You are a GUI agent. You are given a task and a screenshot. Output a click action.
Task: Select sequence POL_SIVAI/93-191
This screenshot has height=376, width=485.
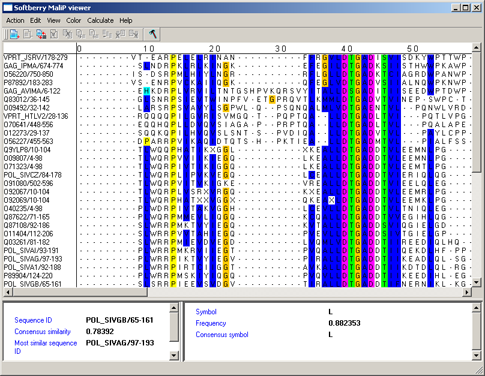(31, 250)
